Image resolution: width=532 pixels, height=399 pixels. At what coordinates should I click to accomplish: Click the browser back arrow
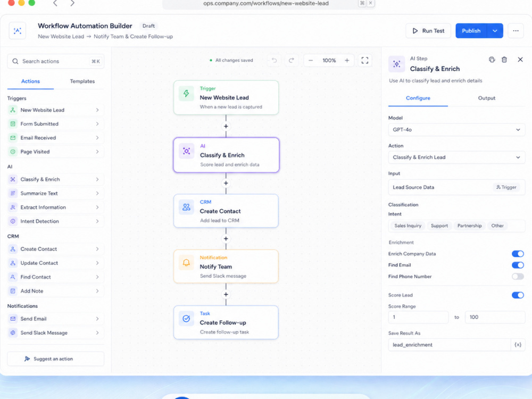pyautogui.click(x=55, y=3)
